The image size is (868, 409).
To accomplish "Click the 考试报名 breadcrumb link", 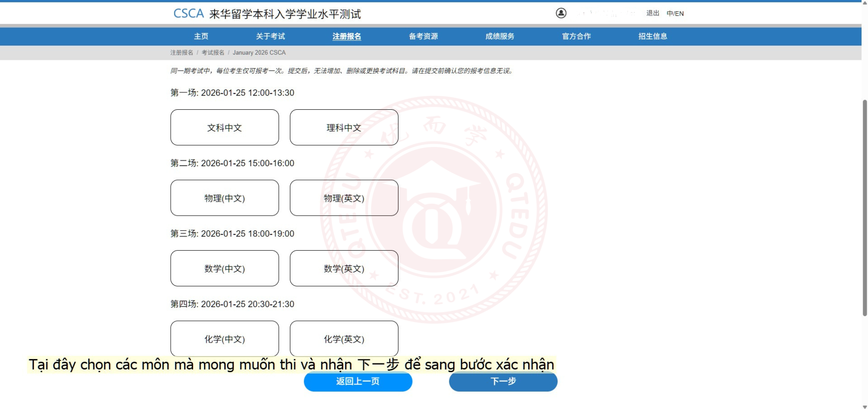I will tap(213, 52).
